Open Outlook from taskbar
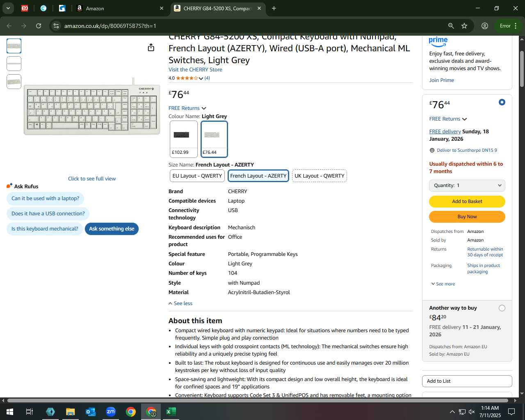The image size is (525, 420). (x=90, y=412)
